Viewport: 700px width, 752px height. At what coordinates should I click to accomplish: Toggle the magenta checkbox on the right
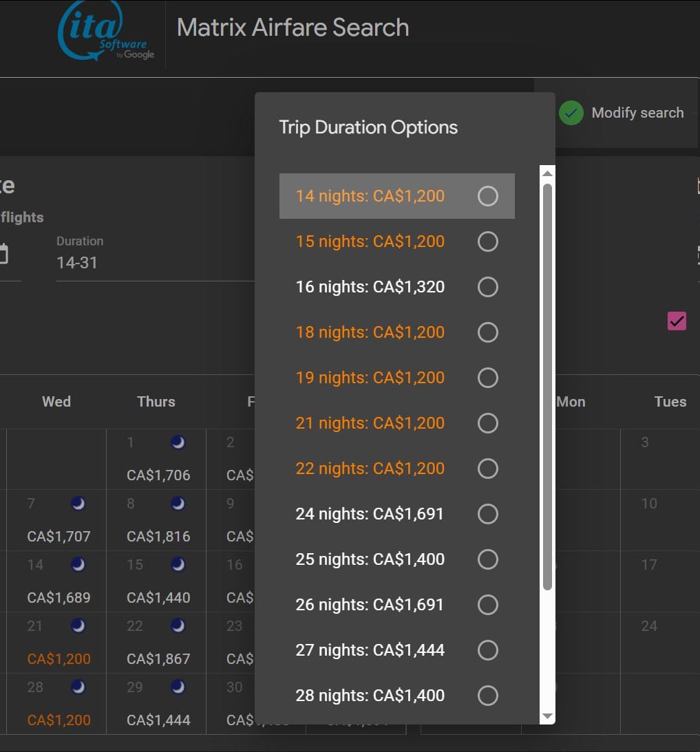point(677,321)
